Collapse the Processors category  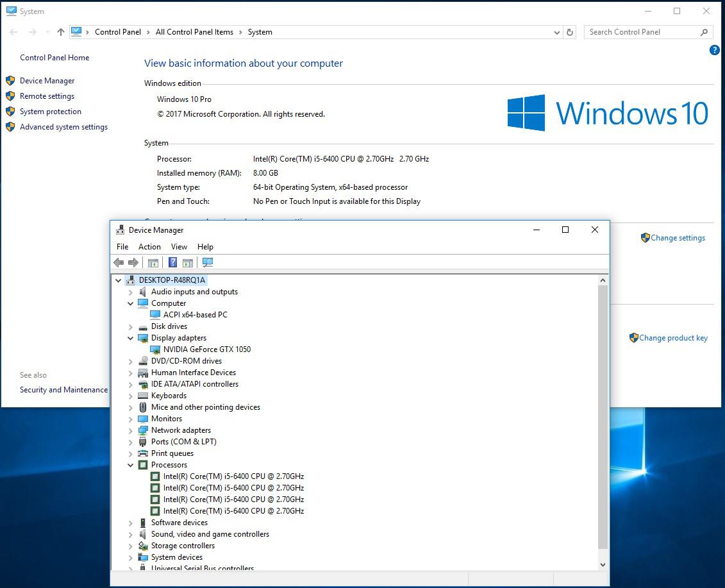(130, 465)
